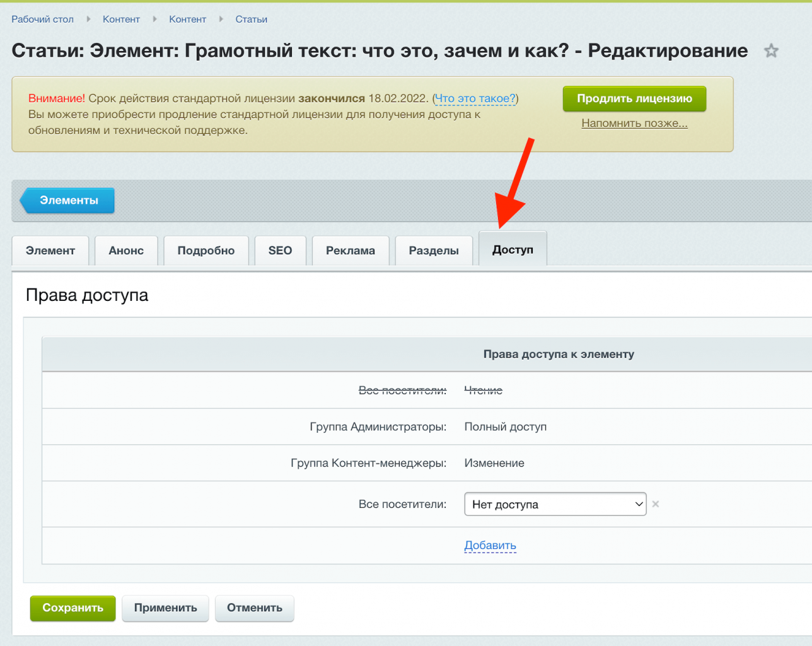The height and width of the screenshot is (646, 812).
Task: Click the Применить button
Action: tap(165, 608)
